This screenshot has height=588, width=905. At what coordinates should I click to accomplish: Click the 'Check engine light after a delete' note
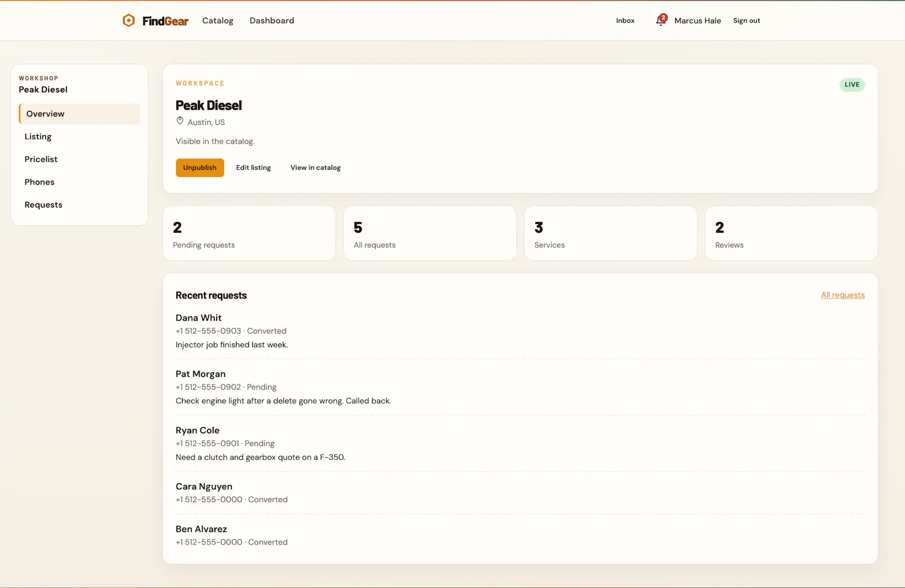click(283, 401)
